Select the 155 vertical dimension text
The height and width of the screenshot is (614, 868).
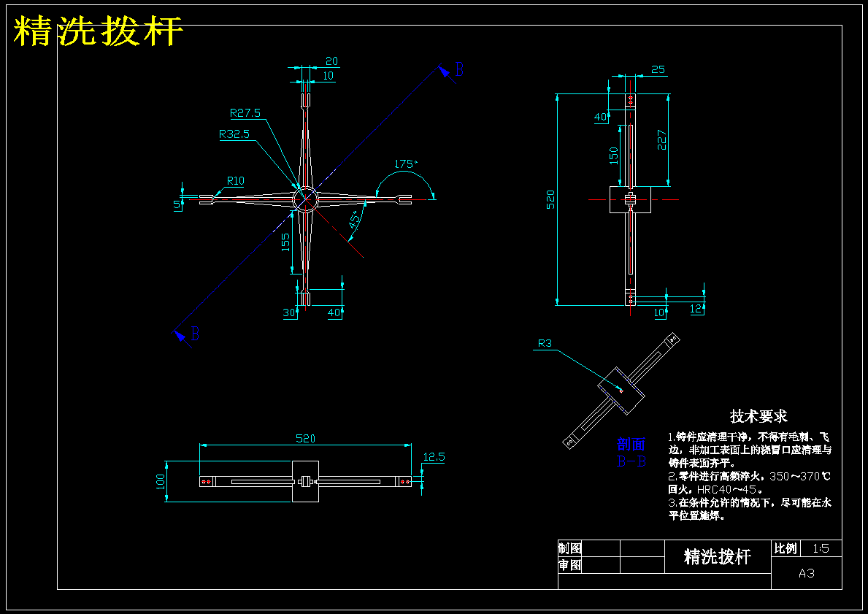coord(285,242)
